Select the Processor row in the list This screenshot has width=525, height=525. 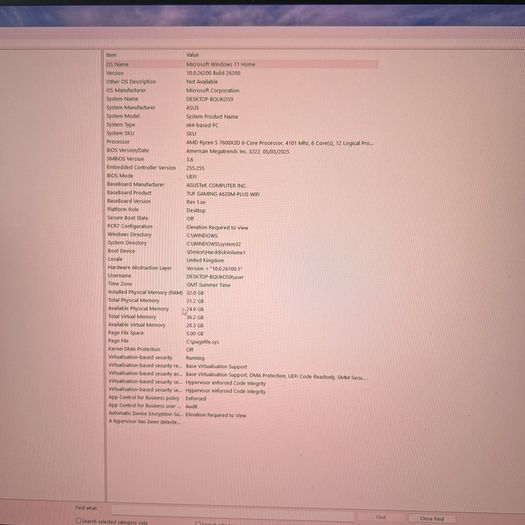click(x=240, y=142)
